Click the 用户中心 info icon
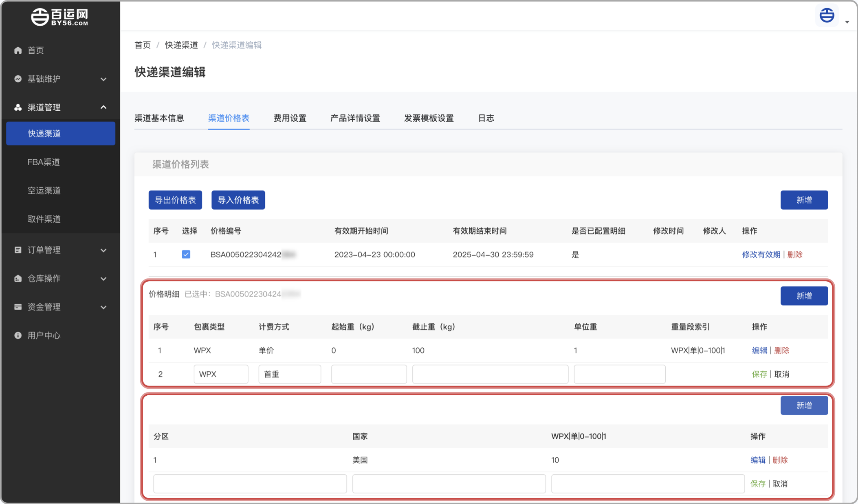Image resolution: width=858 pixels, height=504 pixels. 18,335
